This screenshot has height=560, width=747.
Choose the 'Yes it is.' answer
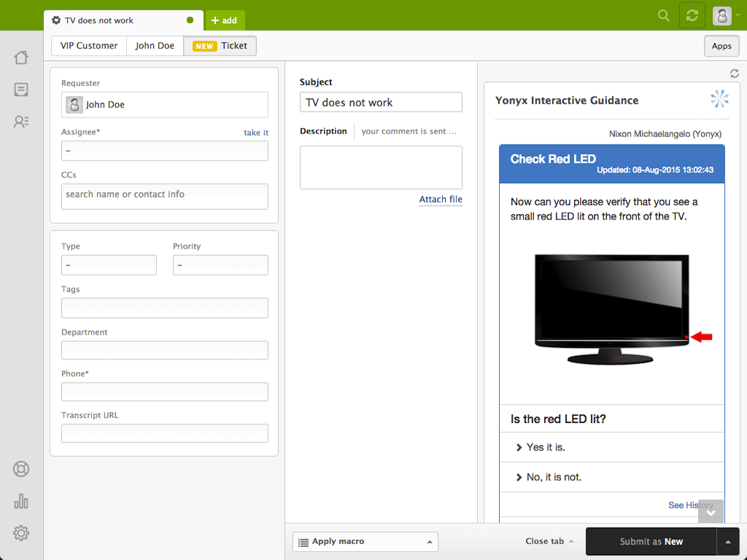tap(546, 447)
